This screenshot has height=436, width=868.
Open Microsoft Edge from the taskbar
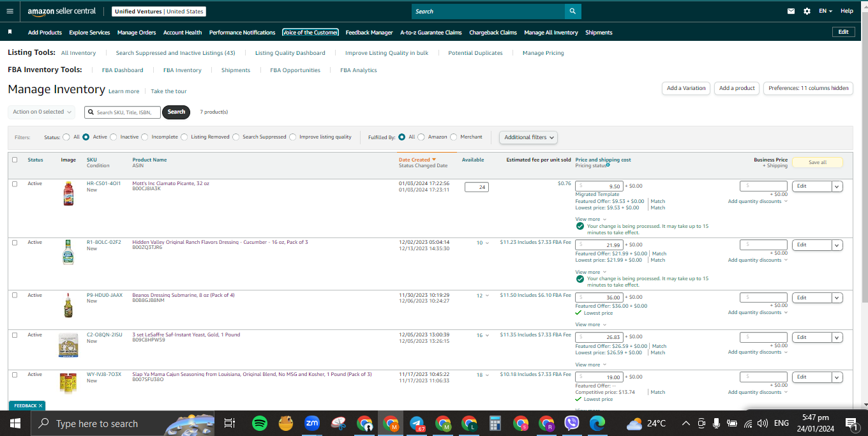coord(597,423)
